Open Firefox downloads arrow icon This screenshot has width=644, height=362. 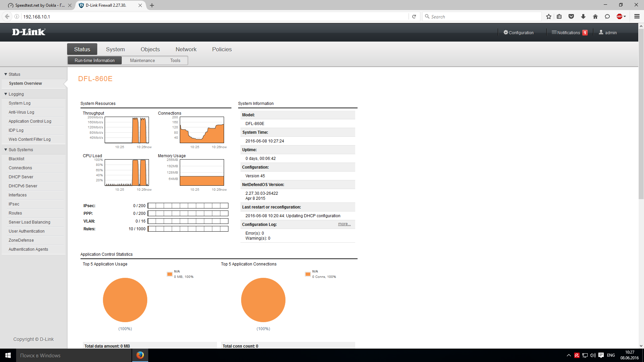(583, 16)
